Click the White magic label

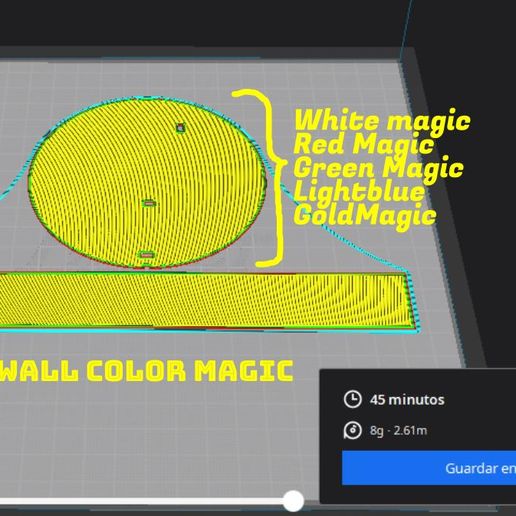point(382,121)
